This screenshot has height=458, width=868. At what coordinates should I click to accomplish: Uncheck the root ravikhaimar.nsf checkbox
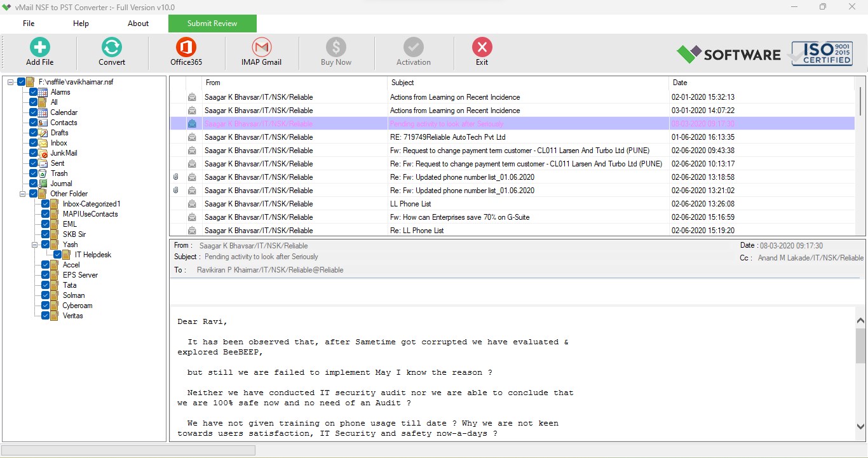point(22,82)
